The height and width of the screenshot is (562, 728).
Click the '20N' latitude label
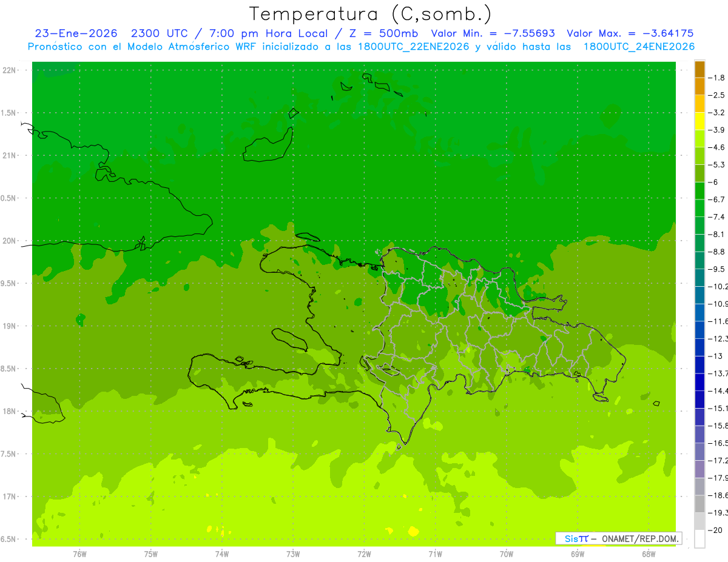point(8,241)
